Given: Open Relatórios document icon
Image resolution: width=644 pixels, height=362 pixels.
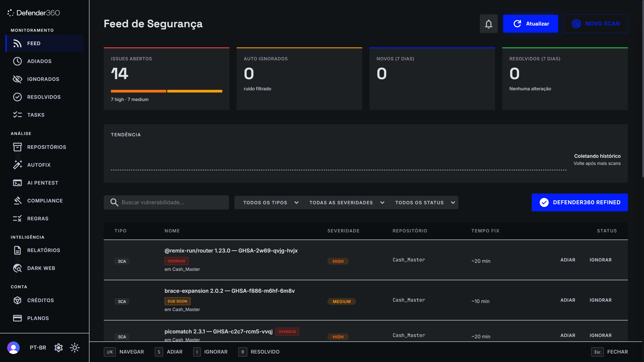Looking at the screenshot, I should point(17,250).
